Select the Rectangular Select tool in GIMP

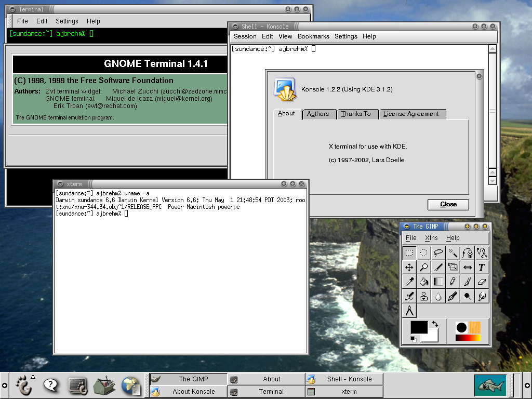click(x=409, y=253)
